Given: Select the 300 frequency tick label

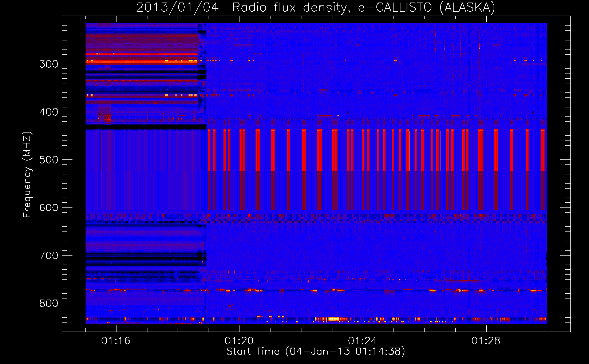Looking at the screenshot, I should point(49,64).
